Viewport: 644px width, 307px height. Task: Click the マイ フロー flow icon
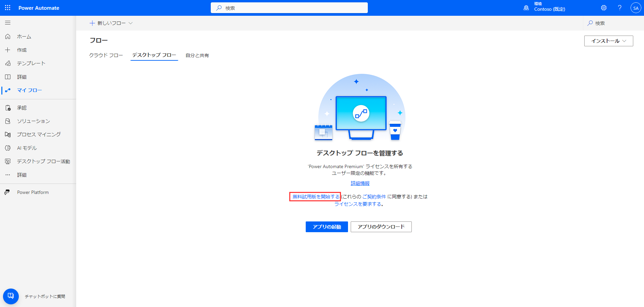(8, 90)
